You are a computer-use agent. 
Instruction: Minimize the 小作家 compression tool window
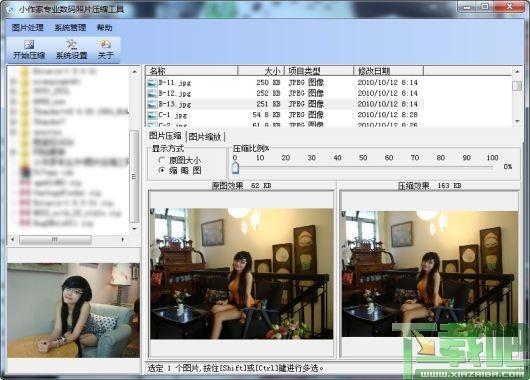pos(467,7)
